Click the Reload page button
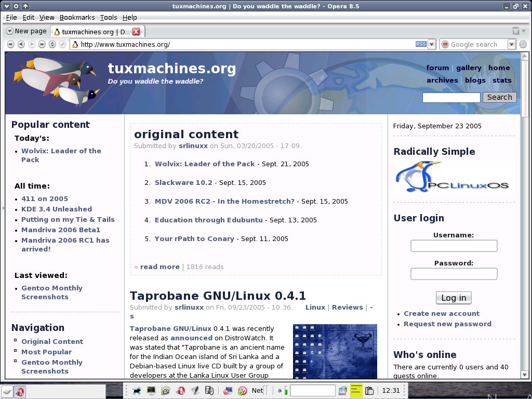 [x=52, y=45]
